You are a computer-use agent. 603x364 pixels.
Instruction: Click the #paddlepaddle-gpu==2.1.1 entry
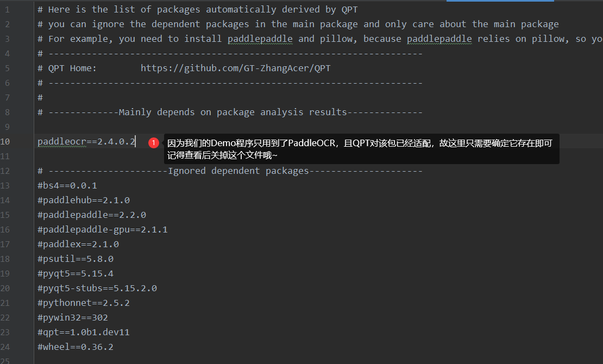pyautogui.click(x=102, y=229)
